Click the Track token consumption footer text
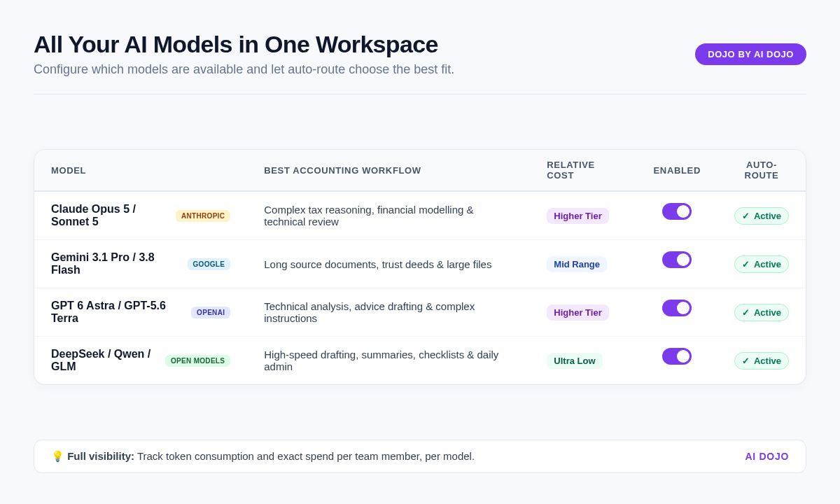The height and width of the screenshot is (504, 840). point(306,456)
